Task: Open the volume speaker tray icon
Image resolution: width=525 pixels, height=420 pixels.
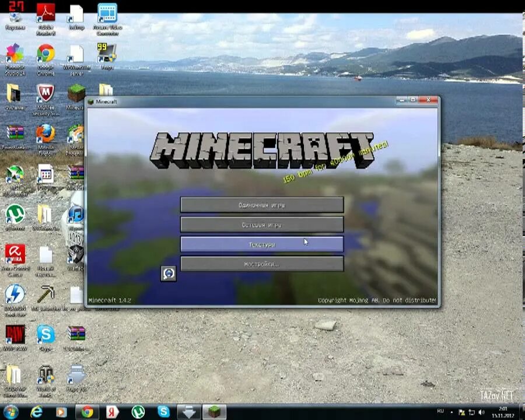Action: 482,412
